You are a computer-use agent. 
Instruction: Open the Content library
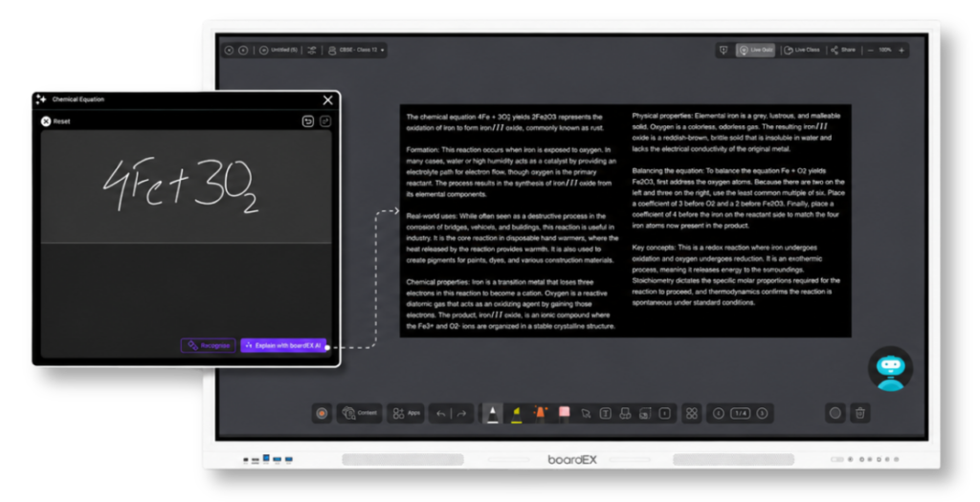click(x=360, y=413)
